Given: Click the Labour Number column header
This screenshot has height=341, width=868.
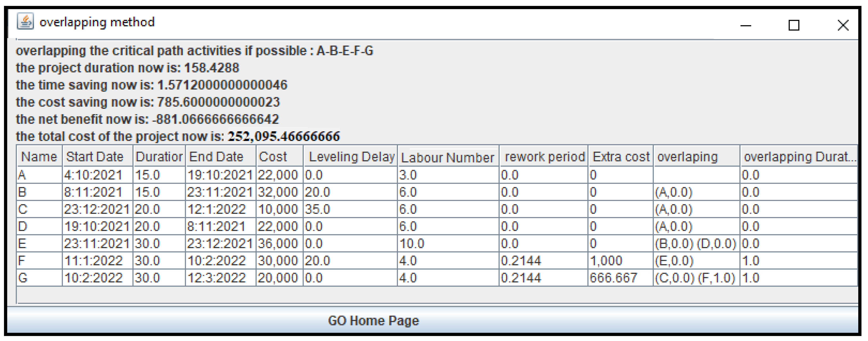Looking at the screenshot, I should point(448,156).
